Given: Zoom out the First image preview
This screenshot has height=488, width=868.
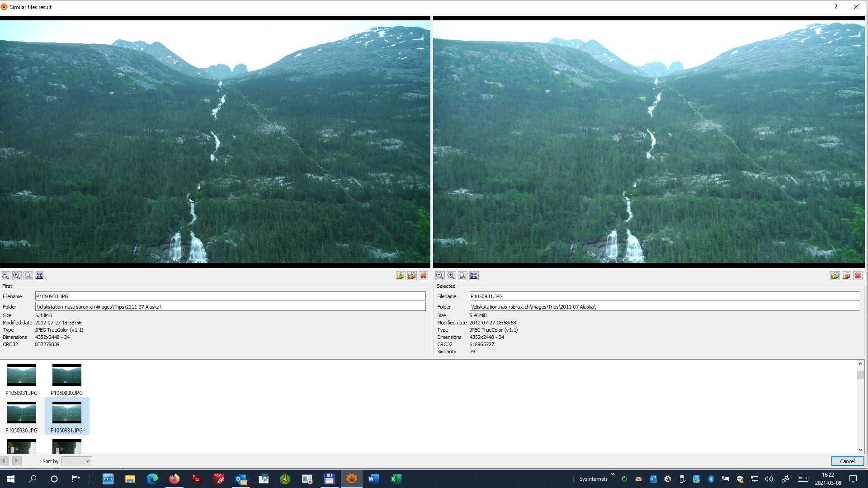Looking at the screenshot, I should pyautogui.click(x=5, y=276).
